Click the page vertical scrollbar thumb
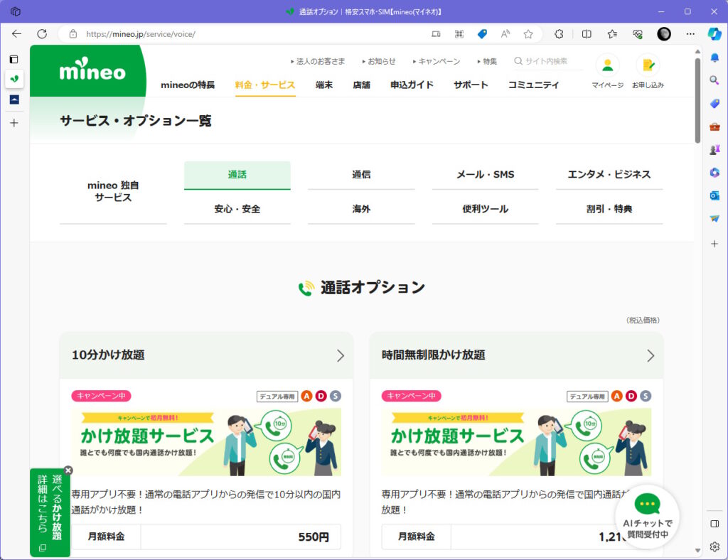 697,99
